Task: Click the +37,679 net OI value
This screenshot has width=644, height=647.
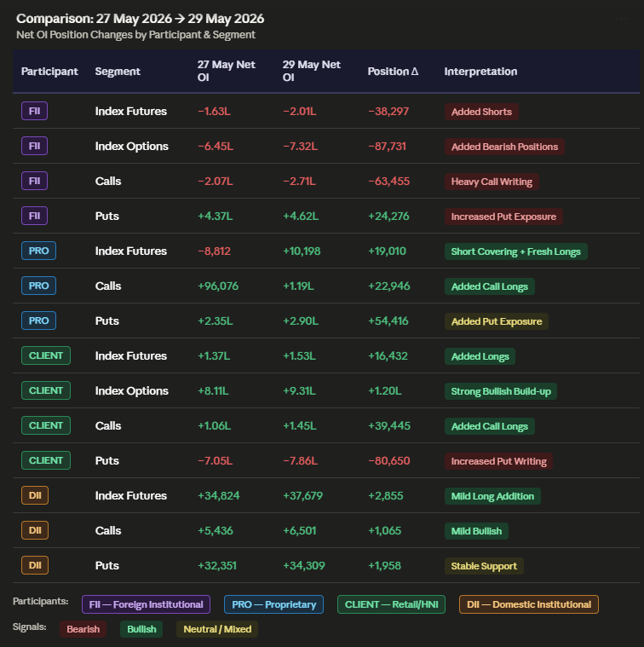Action: click(x=303, y=495)
